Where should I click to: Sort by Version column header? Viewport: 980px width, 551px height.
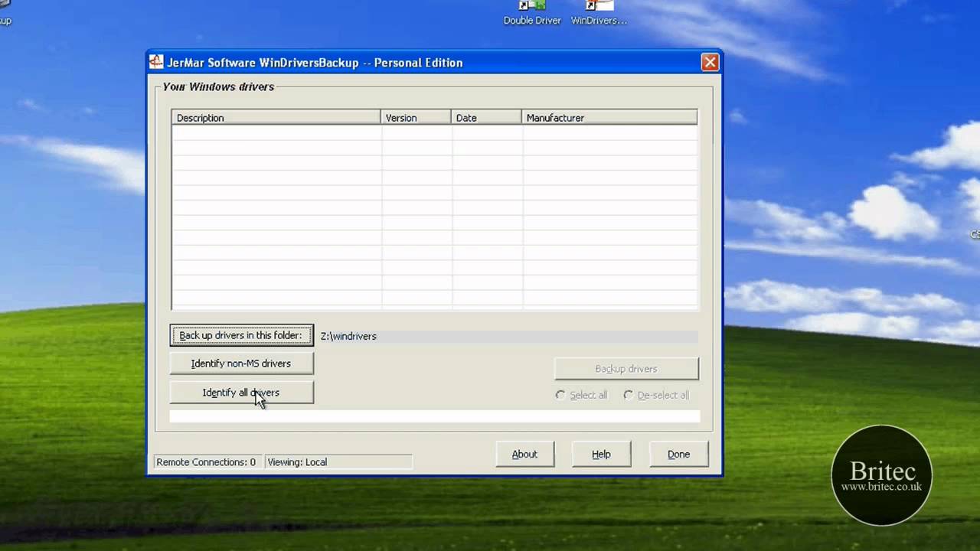pyautogui.click(x=416, y=117)
